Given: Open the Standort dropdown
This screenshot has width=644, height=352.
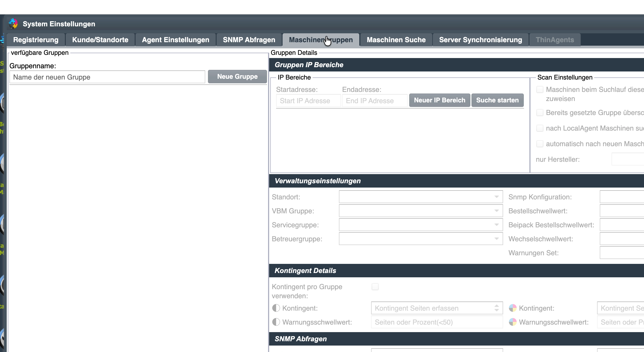Looking at the screenshot, I should click(x=421, y=197).
